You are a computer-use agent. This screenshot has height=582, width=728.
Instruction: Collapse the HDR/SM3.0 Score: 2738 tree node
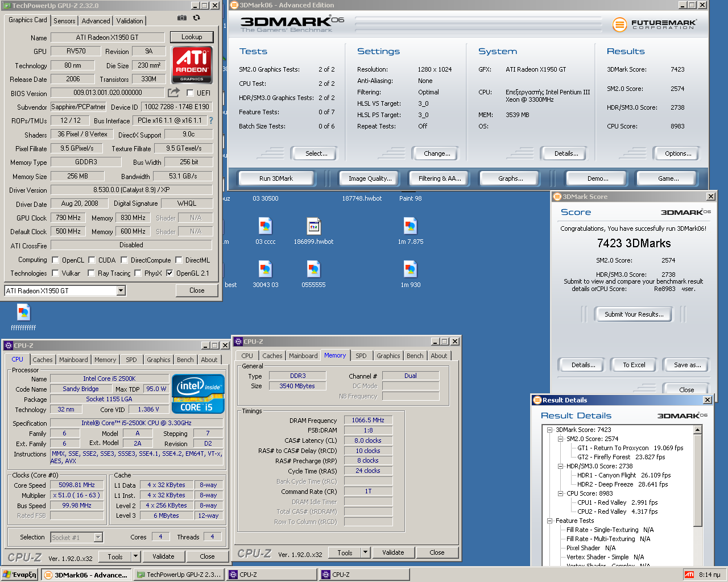click(561, 466)
